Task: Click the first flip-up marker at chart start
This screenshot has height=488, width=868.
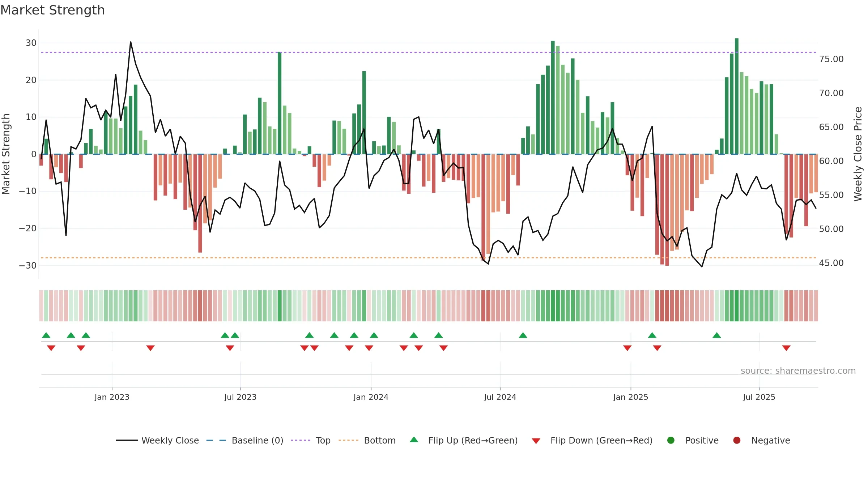Action: (x=46, y=335)
